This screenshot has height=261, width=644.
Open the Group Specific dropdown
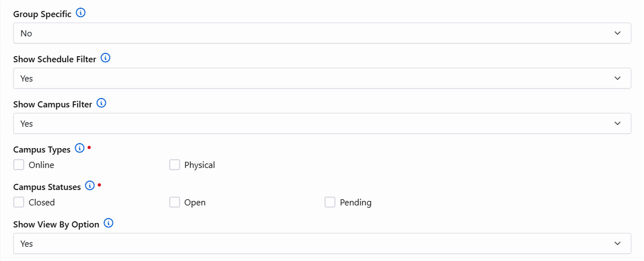[322, 33]
